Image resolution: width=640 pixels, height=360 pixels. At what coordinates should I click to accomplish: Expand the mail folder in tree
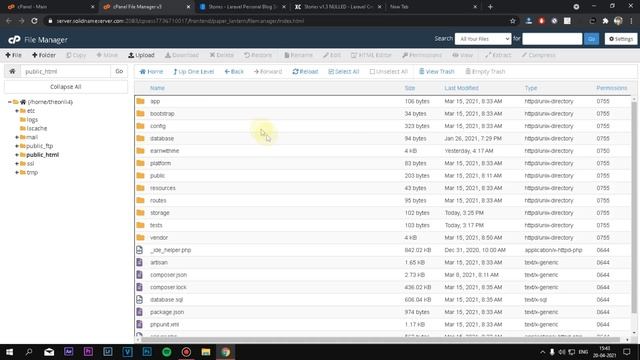pyautogui.click(x=17, y=137)
